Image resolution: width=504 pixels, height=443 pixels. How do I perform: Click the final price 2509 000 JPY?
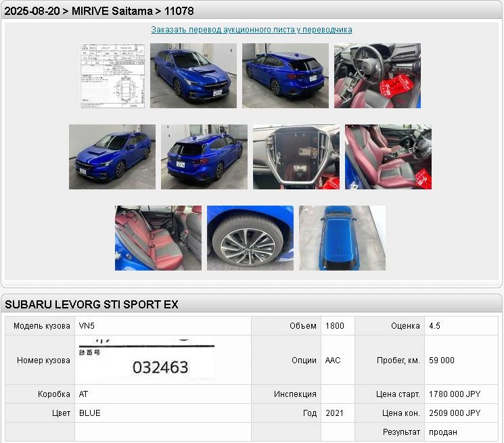[454, 413]
